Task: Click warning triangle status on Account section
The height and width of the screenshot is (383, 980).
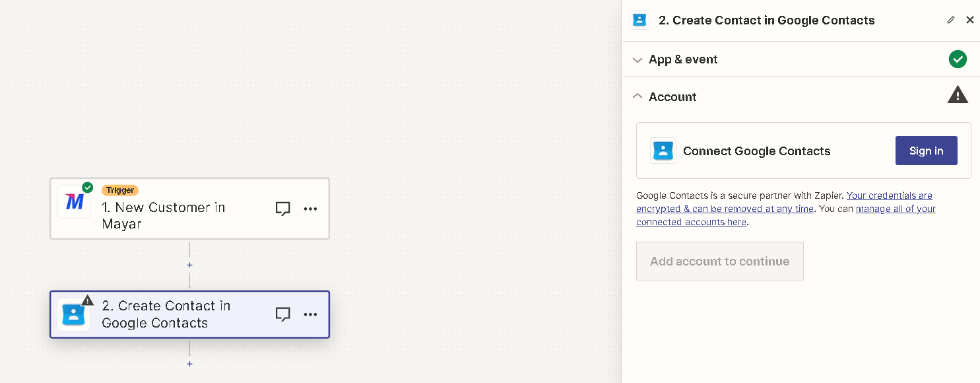Action: tap(958, 95)
